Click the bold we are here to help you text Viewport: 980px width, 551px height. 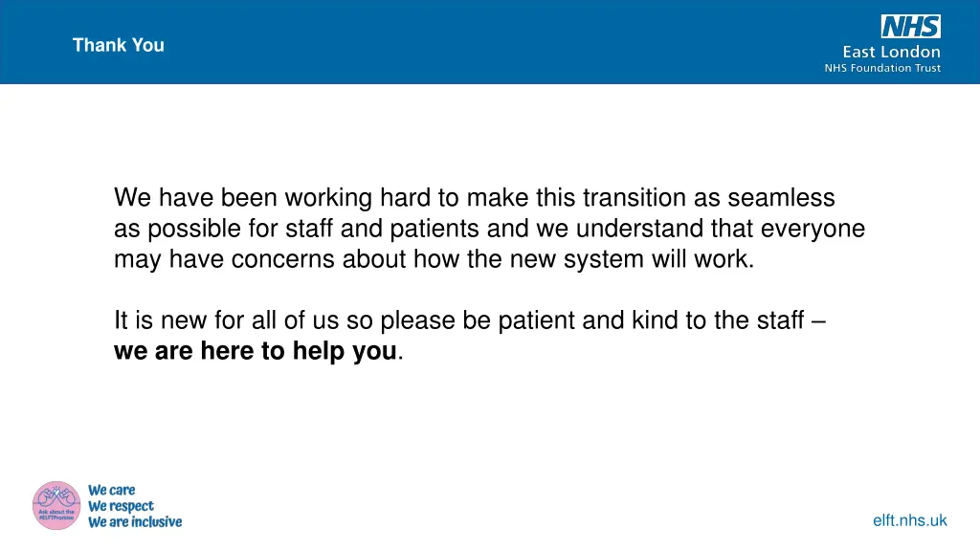point(255,350)
